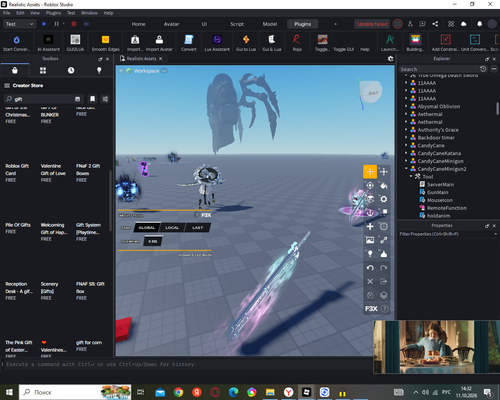The image size is (500, 400).
Task: Select the ServerMain script in Explorer
Action: click(x=440, y=184)
